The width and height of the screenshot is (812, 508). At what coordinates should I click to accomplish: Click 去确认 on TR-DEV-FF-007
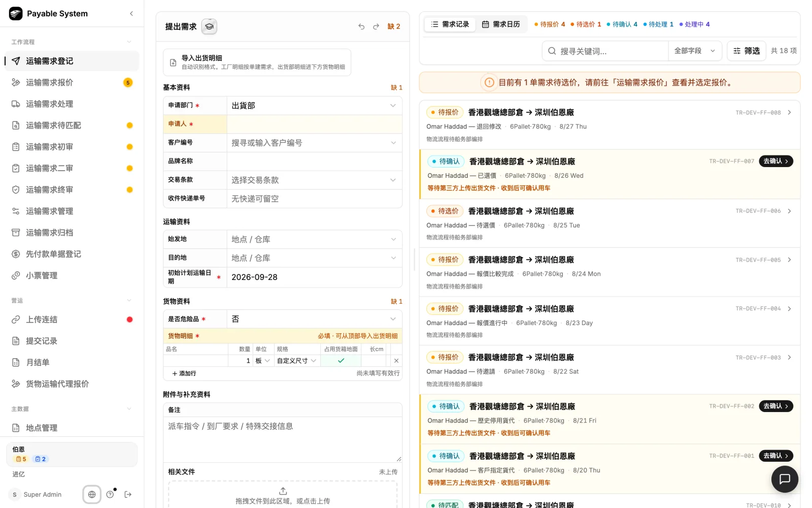pos(776,161)
